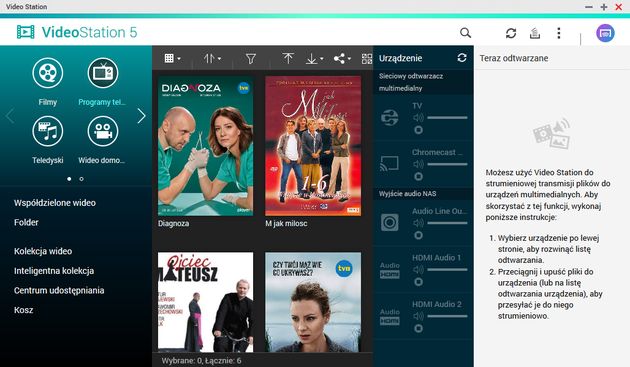Open the M jak miłość poster thumbnail

313,146
